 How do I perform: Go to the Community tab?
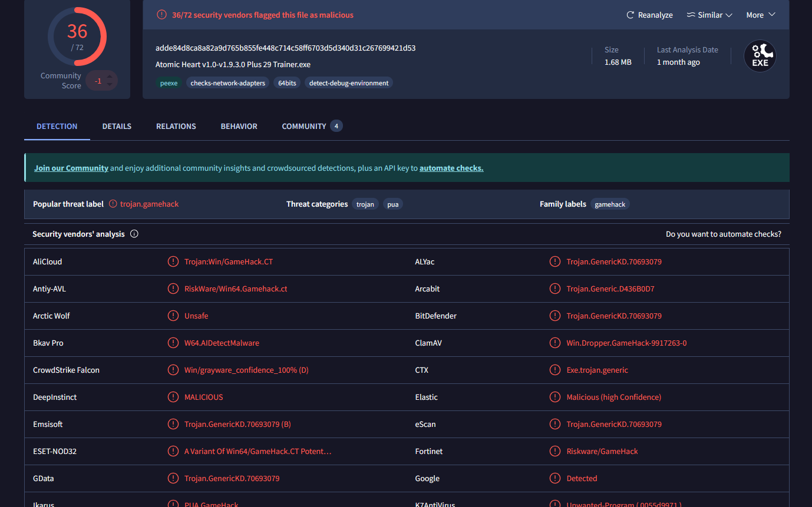(304, 127)
